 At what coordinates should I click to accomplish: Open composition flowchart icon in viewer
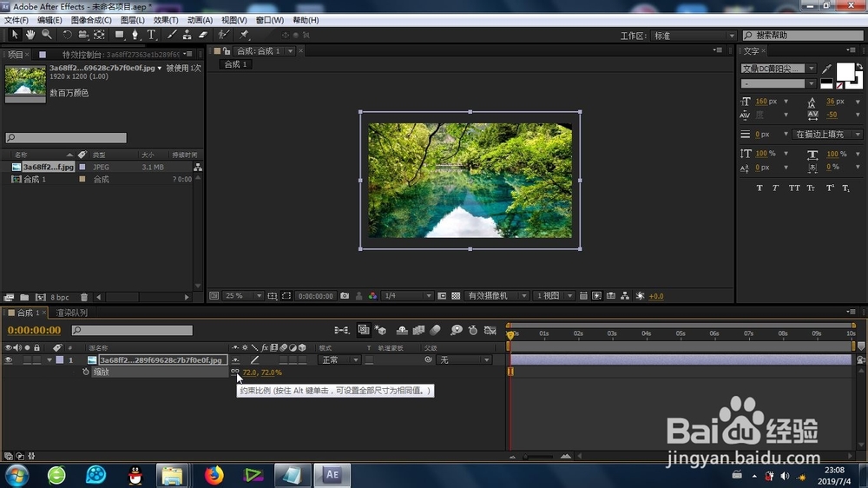pos(625,296)
